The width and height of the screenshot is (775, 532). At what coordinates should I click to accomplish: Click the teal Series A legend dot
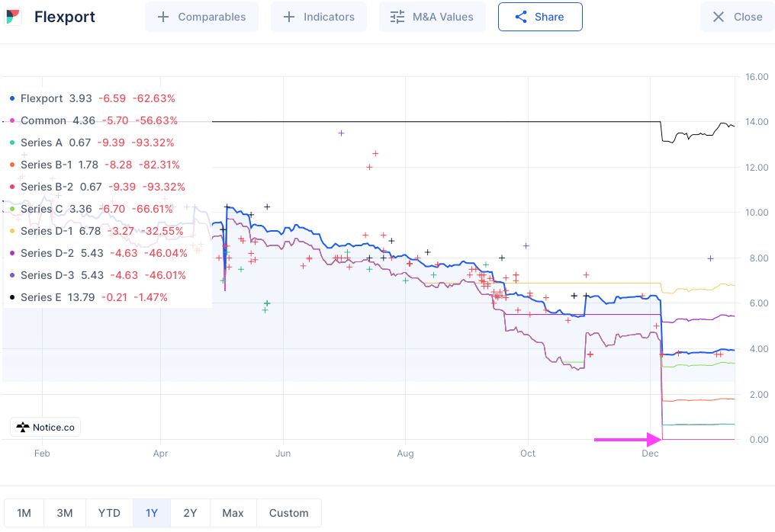[12, 143]
